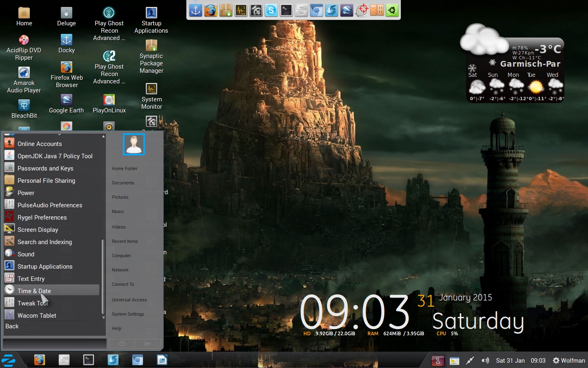Open Home Folder from start menu
Viewport: 588px width, 368px height.
click(125, 168)
